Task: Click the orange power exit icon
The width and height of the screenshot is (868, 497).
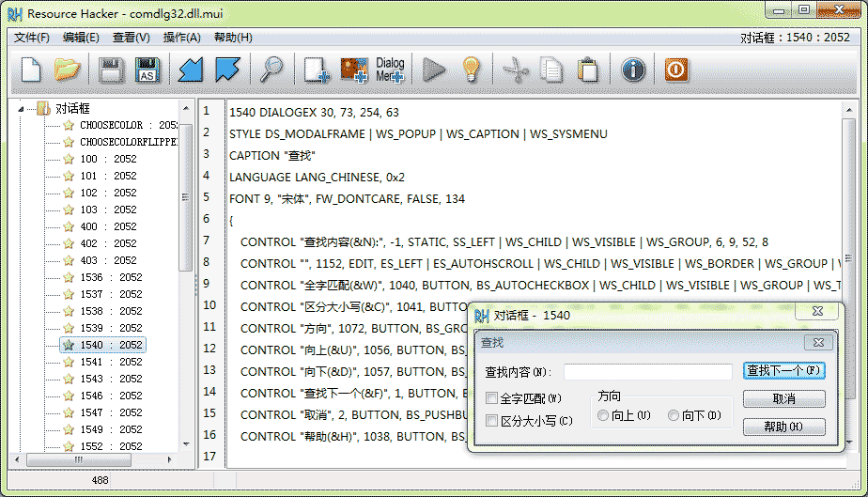Action: pos(674,70)
